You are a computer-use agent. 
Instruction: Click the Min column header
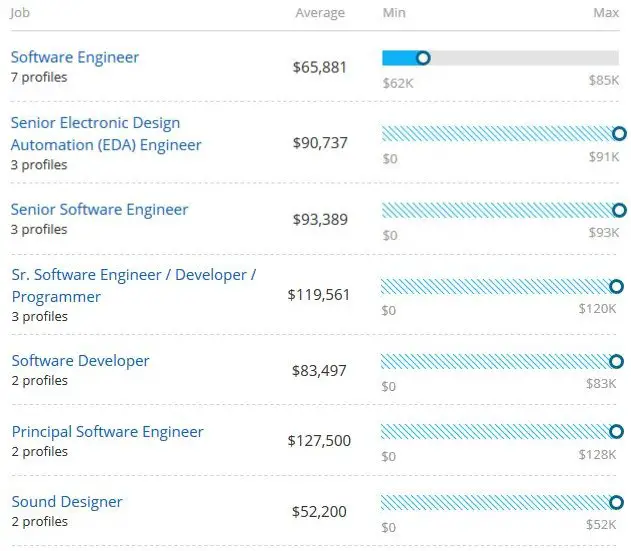pos(394,13)
